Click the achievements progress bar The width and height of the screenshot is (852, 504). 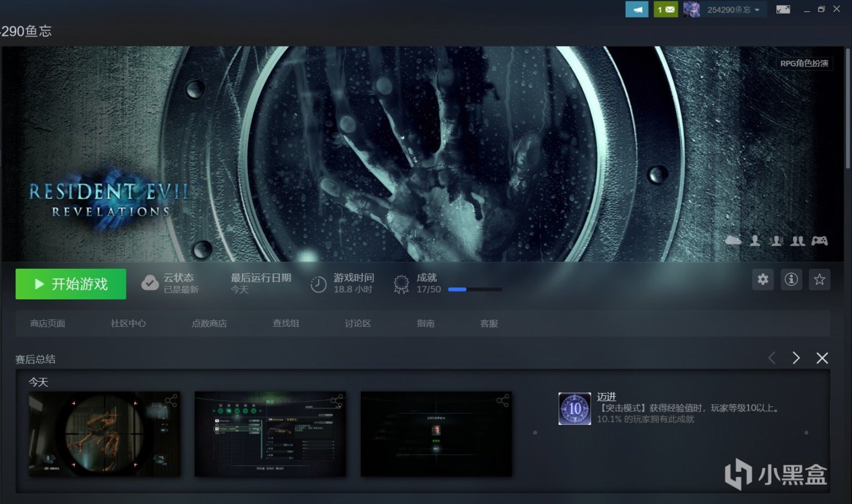pyautogui.click(x=475, y=290)
